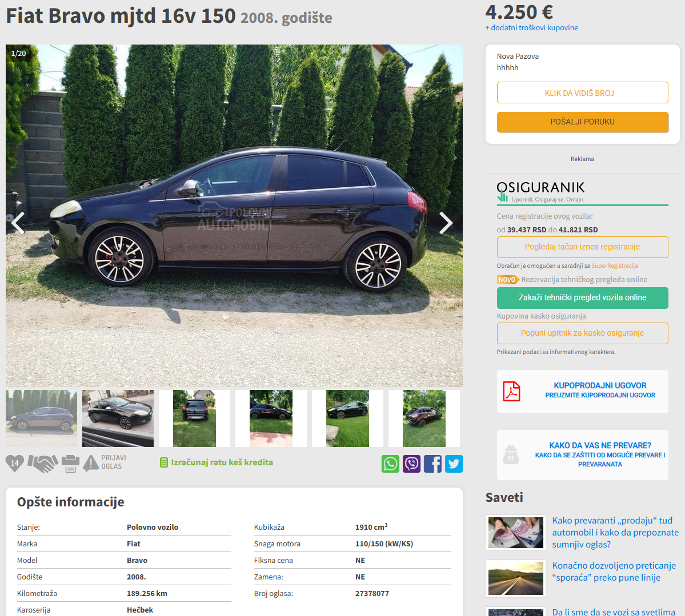Viewport: 685px width, 616px height.
Task: Open the rear-view car thumbnail
Action: [194, 418]
